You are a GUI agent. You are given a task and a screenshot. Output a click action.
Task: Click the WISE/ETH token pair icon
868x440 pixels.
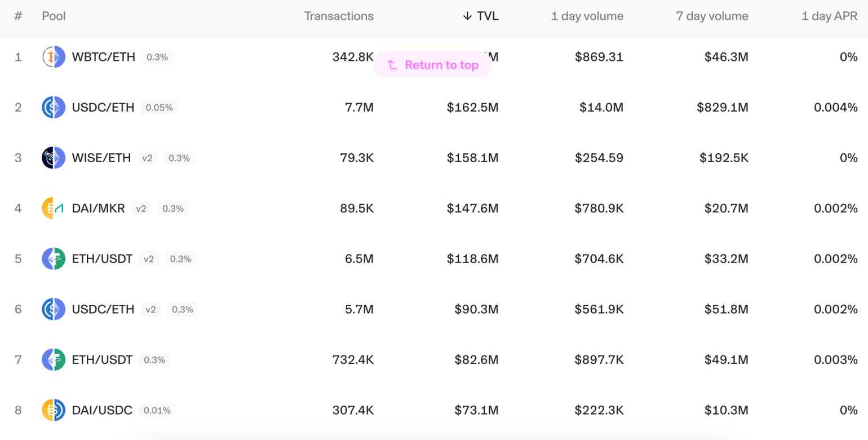[53, 158]
